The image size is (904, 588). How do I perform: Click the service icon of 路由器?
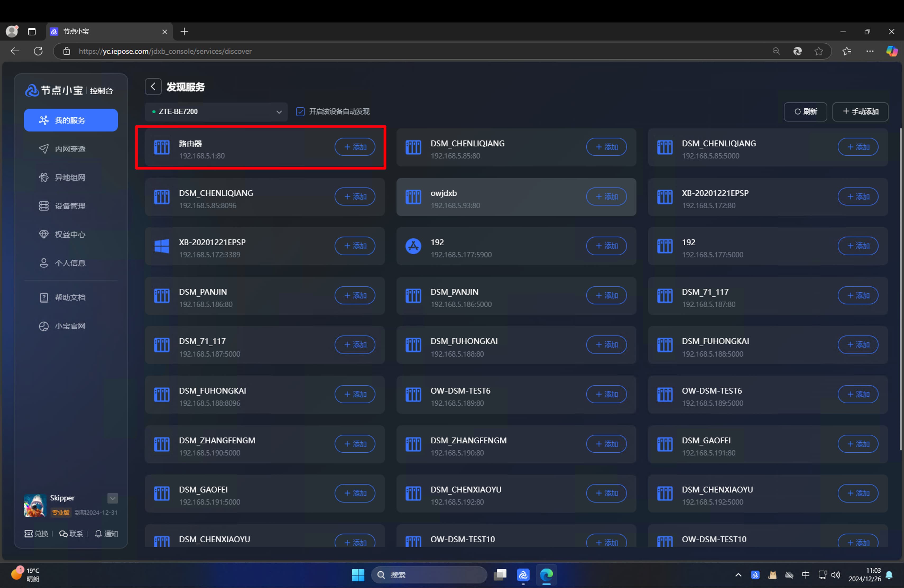pos(162,147)
